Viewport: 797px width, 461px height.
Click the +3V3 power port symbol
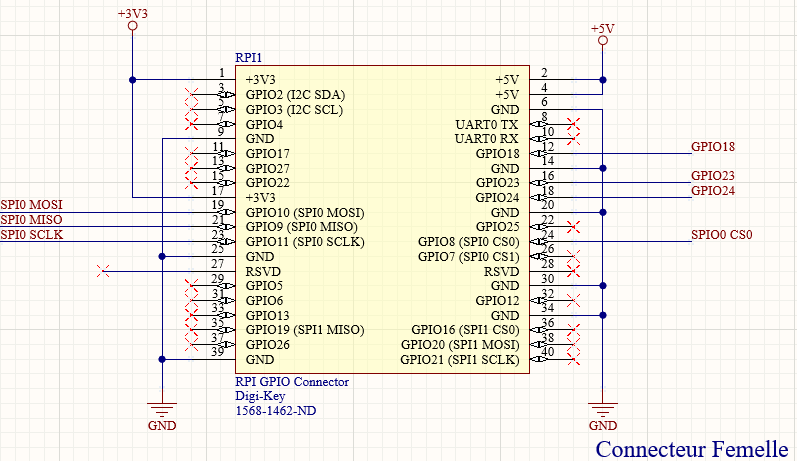(x=132, y=25)
